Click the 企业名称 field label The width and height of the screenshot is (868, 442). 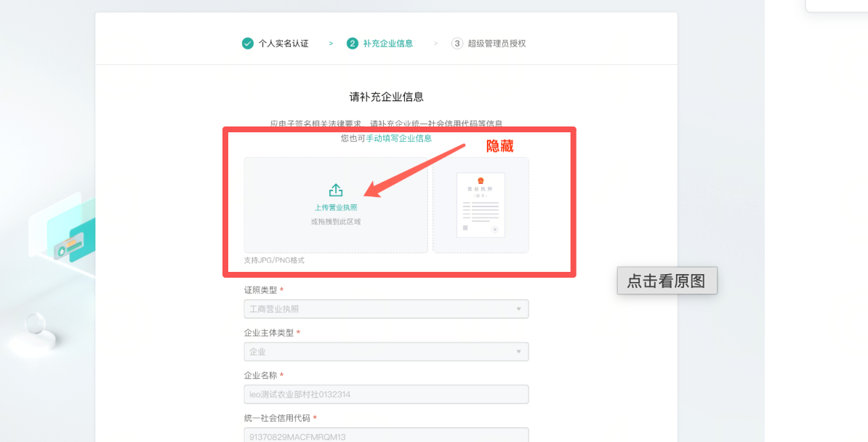[x=261, y=376]
